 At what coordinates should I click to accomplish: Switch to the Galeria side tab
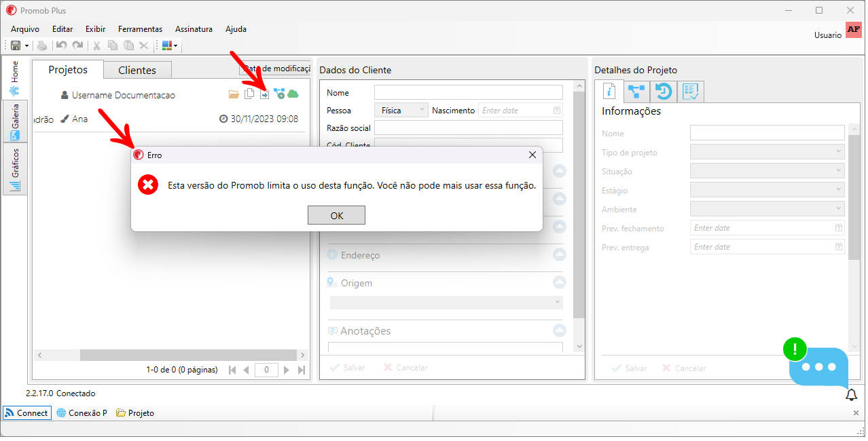coord(15,122)
